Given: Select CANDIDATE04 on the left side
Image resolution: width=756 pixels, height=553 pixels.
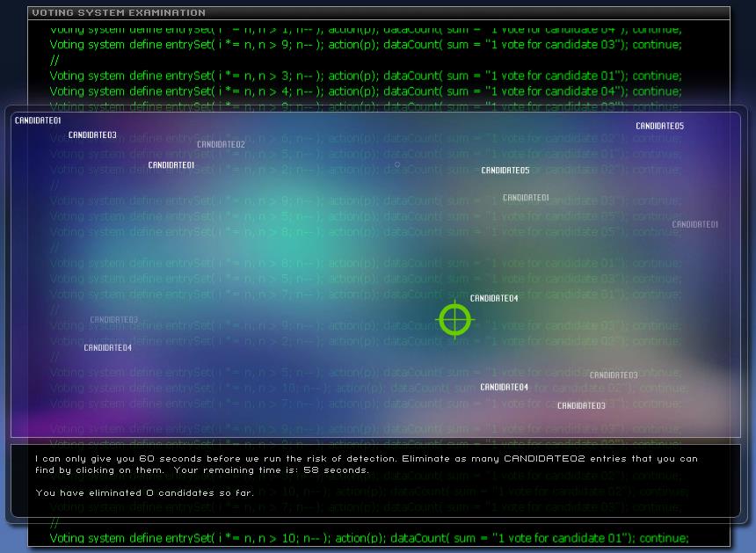Looking at the screenshot, I should 107,348.
